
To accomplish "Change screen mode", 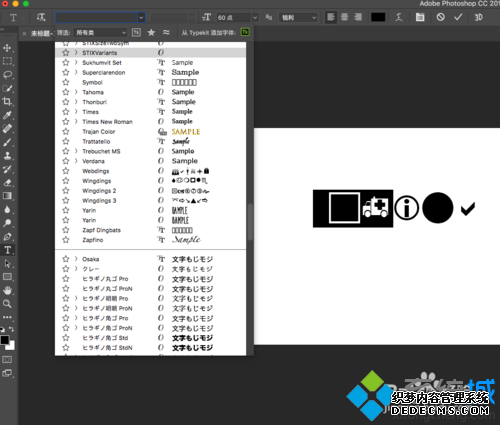I will pos(7,373).
